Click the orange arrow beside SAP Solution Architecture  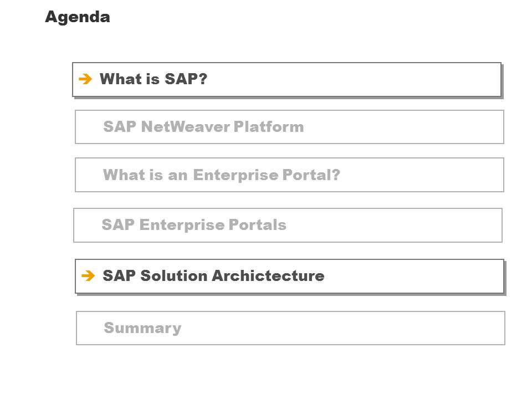(x=88, y=275)
